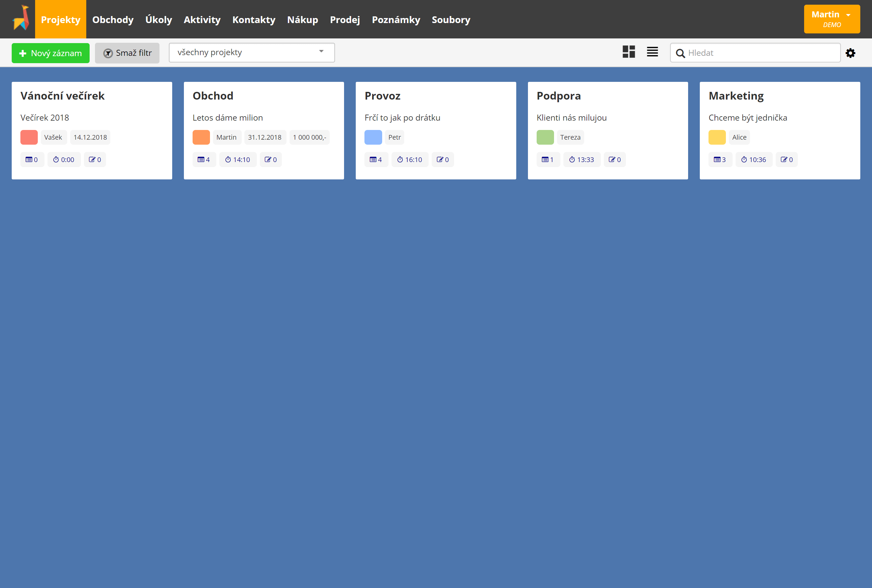Switch to list view layout
Screen dimensions: 872x588
652,52
